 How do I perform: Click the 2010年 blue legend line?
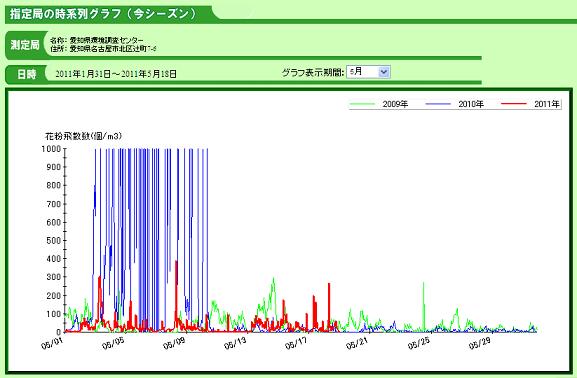[x=438, y=104]
